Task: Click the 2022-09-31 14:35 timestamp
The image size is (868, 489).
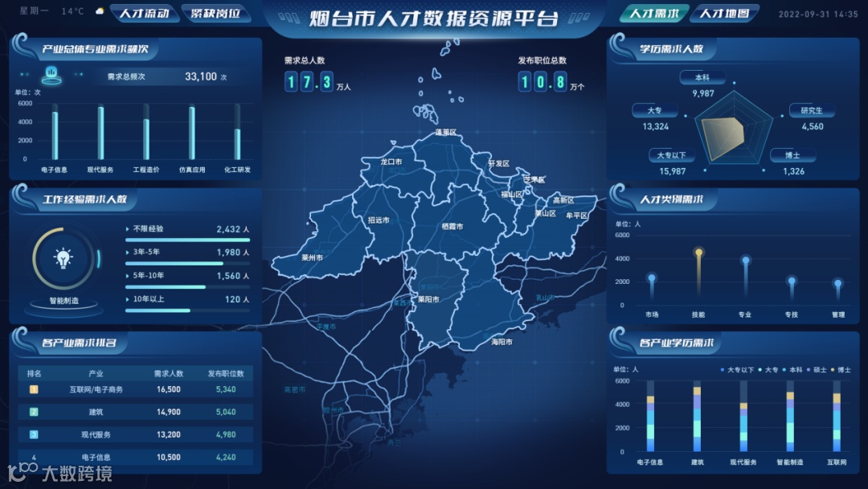Action: tap(817, 14)
